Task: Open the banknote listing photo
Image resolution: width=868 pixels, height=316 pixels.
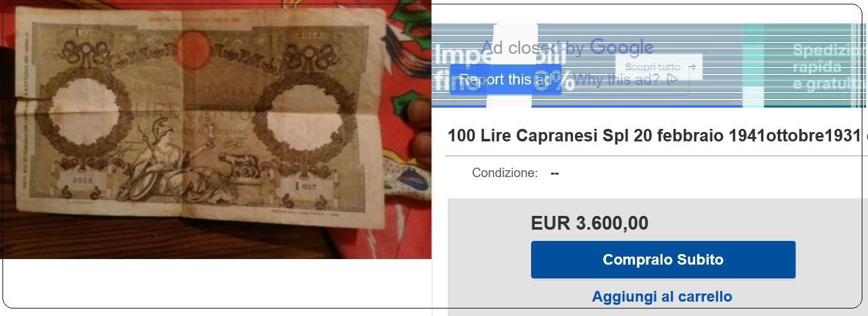Action: (216, 130)
